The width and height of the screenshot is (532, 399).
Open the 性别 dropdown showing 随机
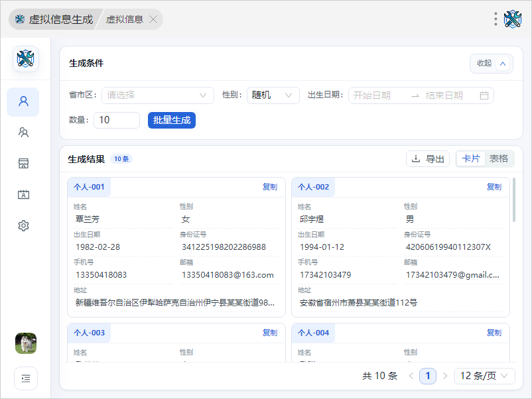[x=273, y=95]
